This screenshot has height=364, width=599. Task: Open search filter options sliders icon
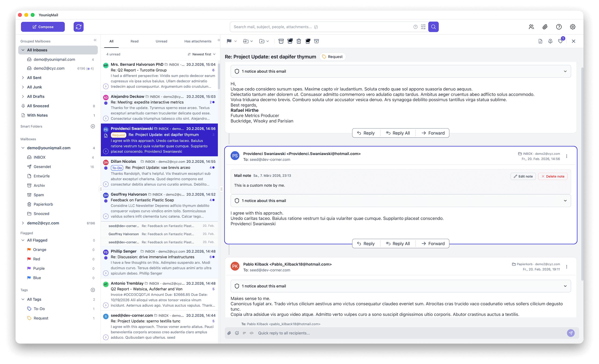(x=423, y=27)
